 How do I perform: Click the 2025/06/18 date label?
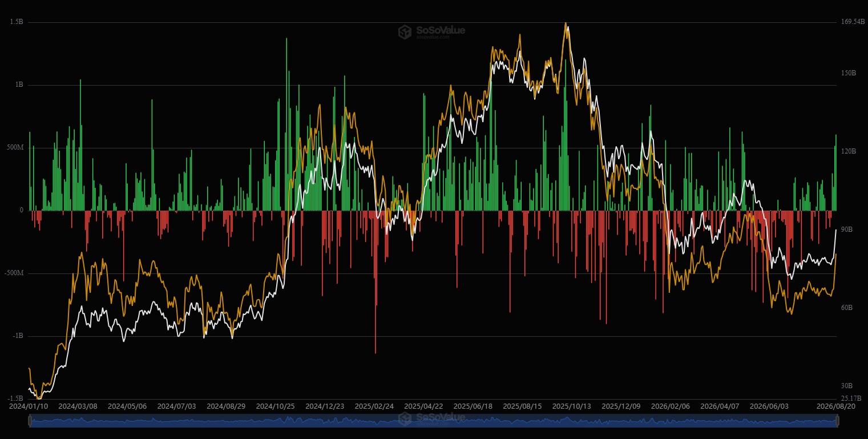473,406
